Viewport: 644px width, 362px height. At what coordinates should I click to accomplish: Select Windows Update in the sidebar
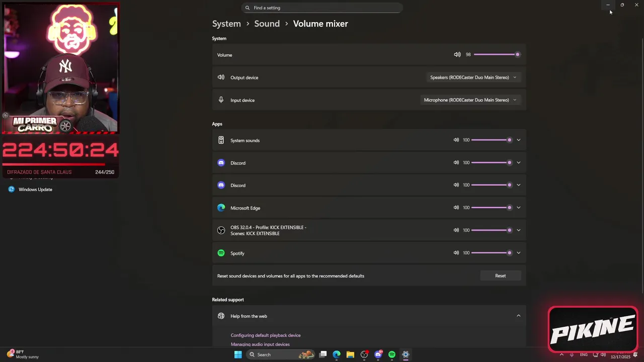[35, 190]
